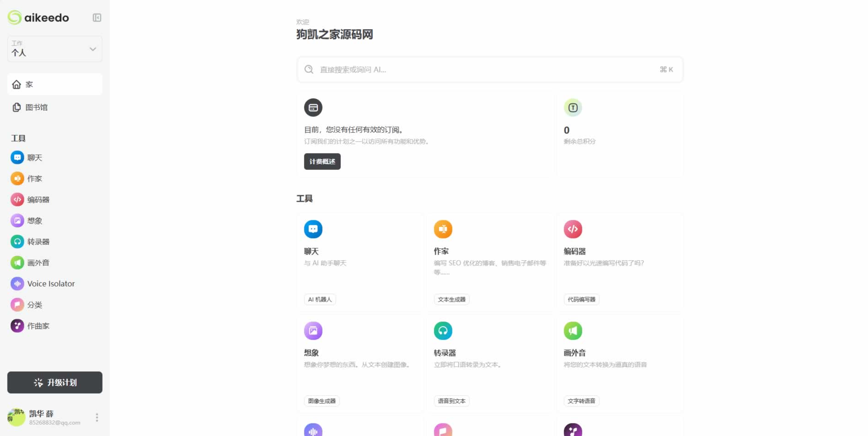Open user account options three-dot menu
The image size is (868, 436).
(96, 418)
